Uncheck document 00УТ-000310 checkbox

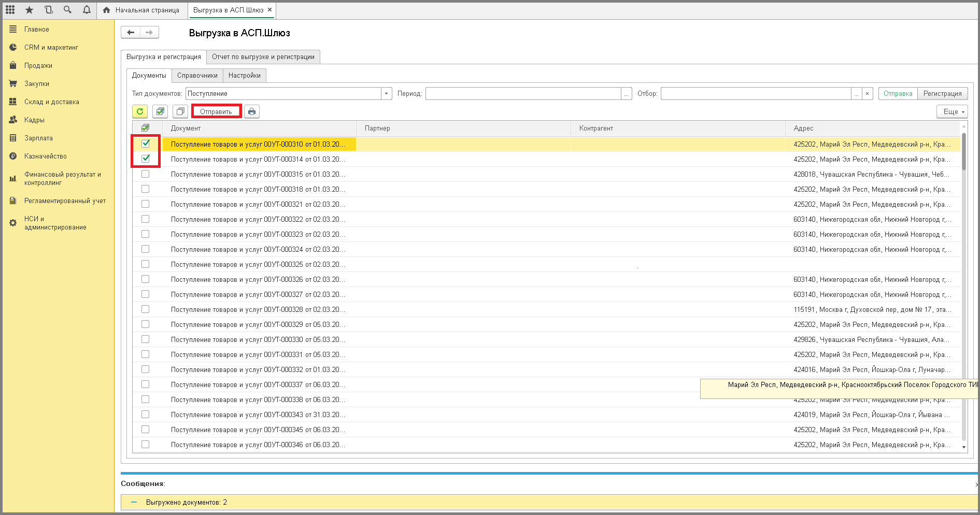(146, 144)
